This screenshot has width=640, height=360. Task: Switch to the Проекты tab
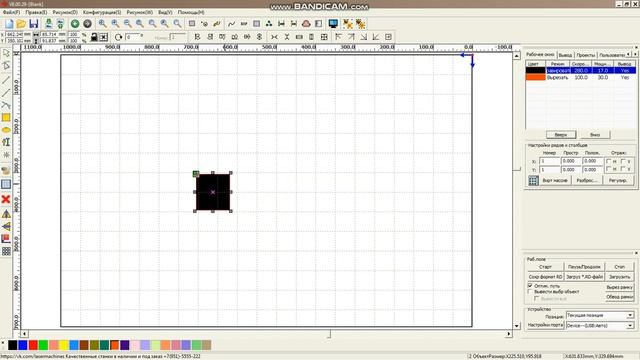pos(586,55)
